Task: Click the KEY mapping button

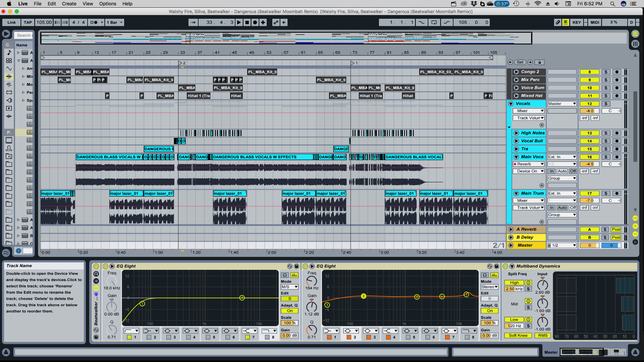Action: [x=577, y=22]
